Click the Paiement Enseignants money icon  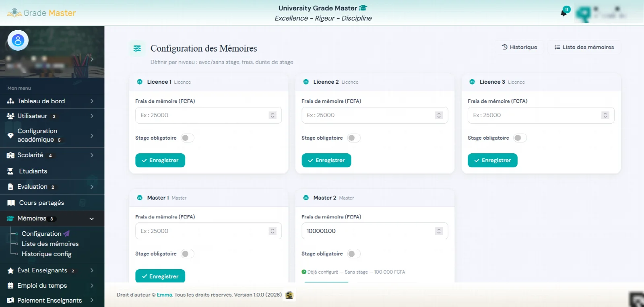point(10,301)
